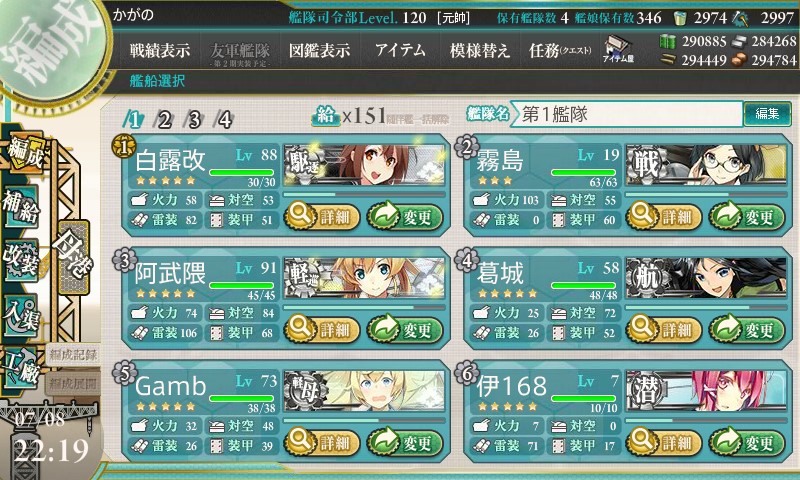Open the 工廠 factory sidebar icon
The height and width of the screenshot is (480, 800).
coord(21,368)
